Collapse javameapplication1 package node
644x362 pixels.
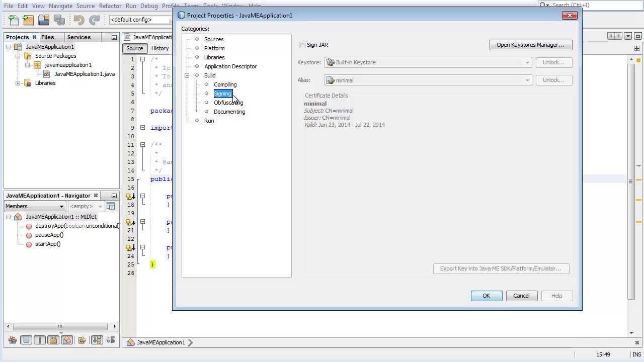[x=28, y=65]
